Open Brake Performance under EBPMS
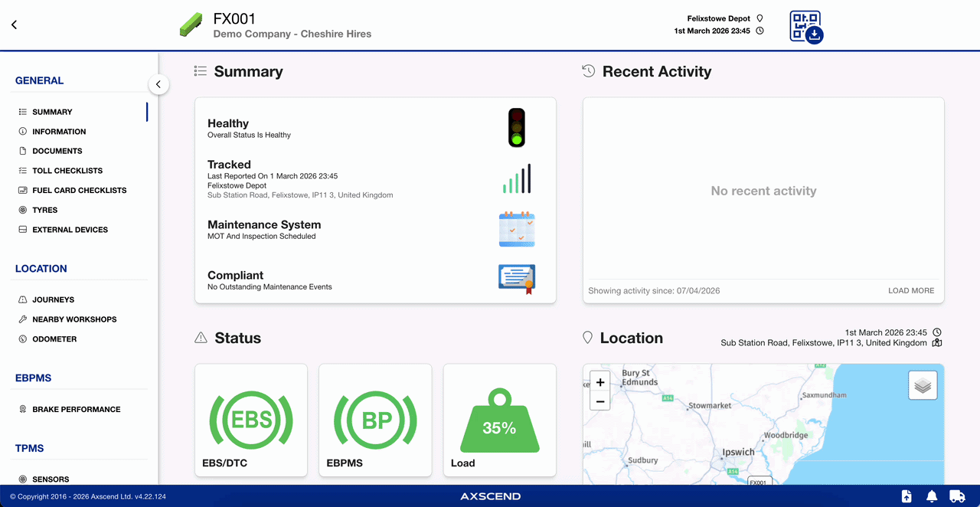 pos(77,409)
